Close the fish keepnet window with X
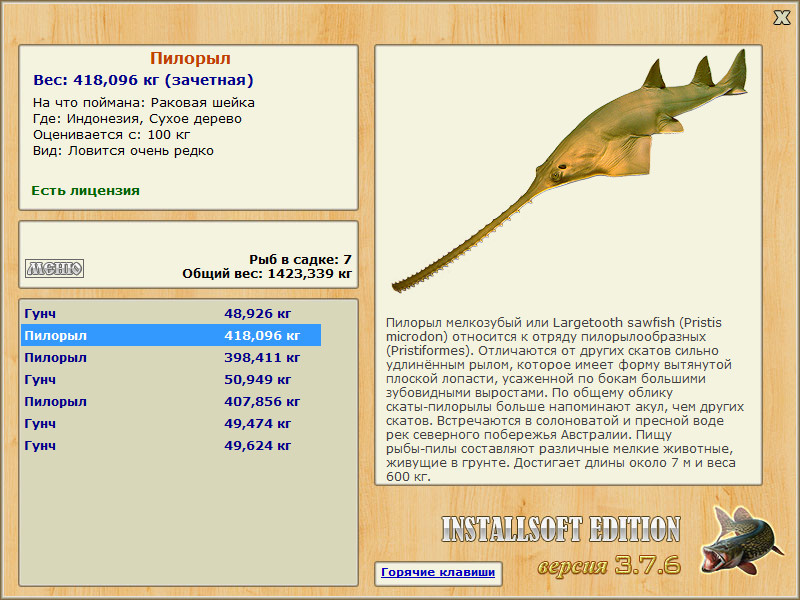The width and height of the screenshot is (800, 600). (781, 18)
